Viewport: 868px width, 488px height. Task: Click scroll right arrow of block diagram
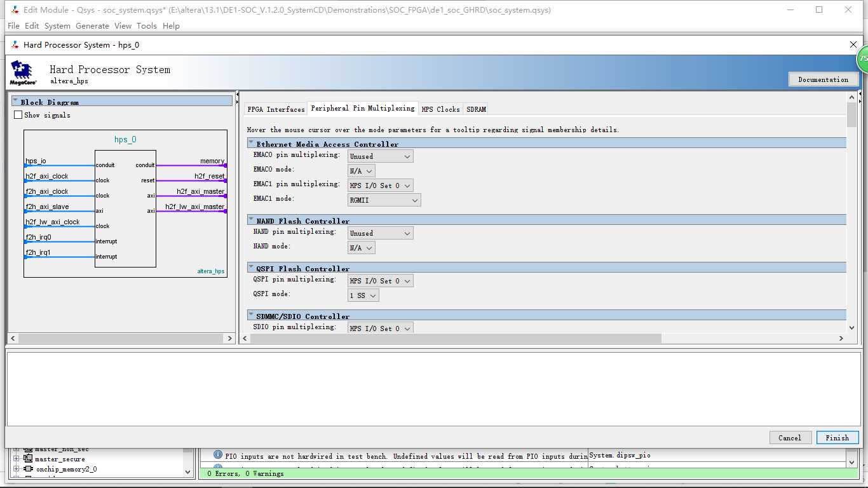(x=229, y=339)
